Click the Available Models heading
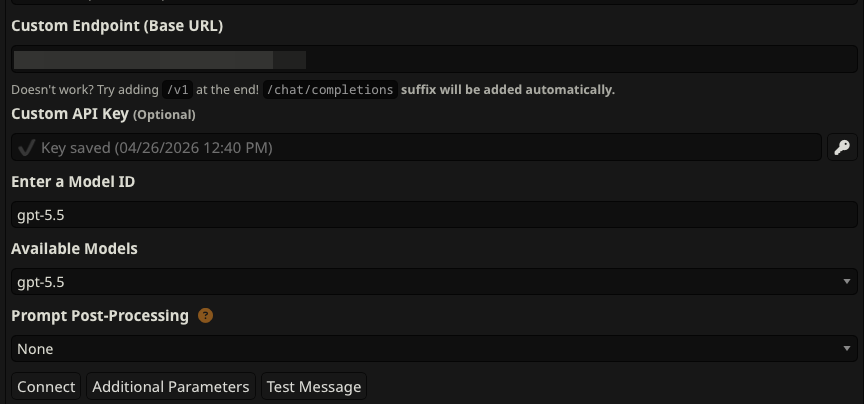 (74, 249)
